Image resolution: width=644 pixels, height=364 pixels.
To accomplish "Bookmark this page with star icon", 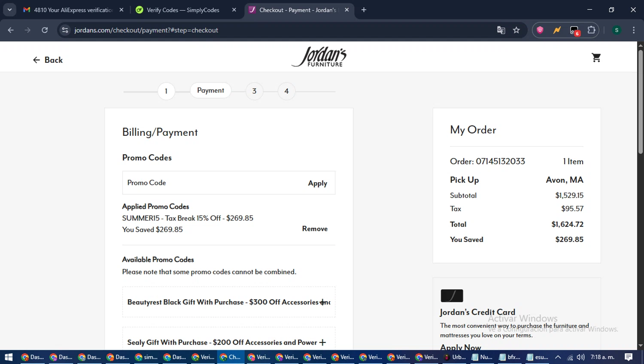I will coord(516,30).
